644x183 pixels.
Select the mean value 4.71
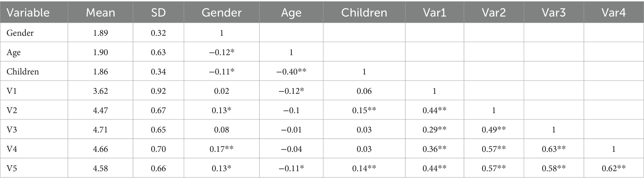point(100,130)
